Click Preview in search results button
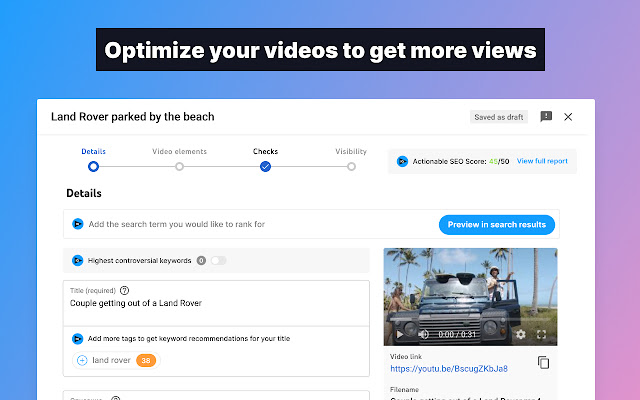The height and width of the screenshot is (400, 640). tap(496, 224)
